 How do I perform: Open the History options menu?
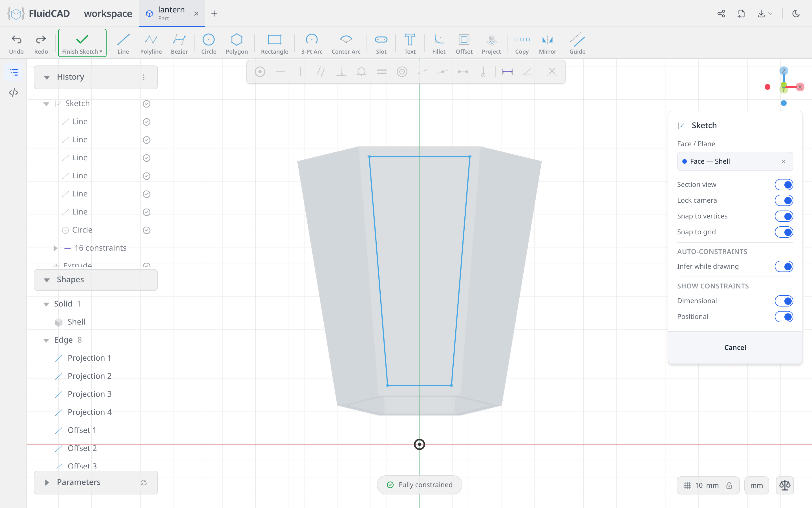point(144,77)
